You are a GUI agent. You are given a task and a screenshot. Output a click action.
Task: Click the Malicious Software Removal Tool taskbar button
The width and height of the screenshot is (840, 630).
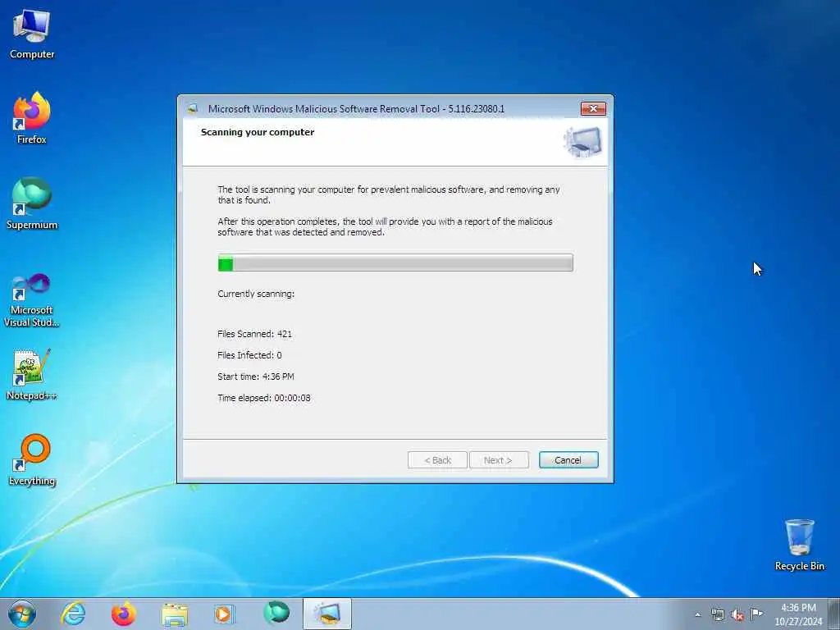[x=327, y=614]
